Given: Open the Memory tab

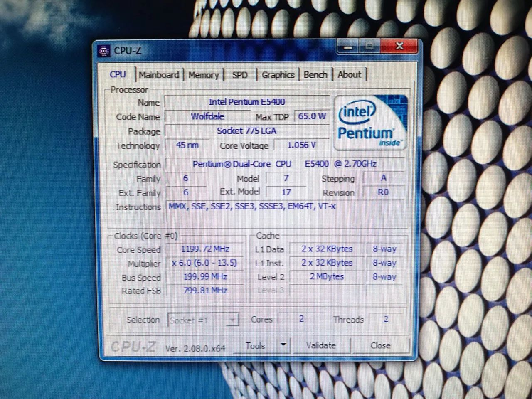Looking at the screenshot, I should (203, 75).
